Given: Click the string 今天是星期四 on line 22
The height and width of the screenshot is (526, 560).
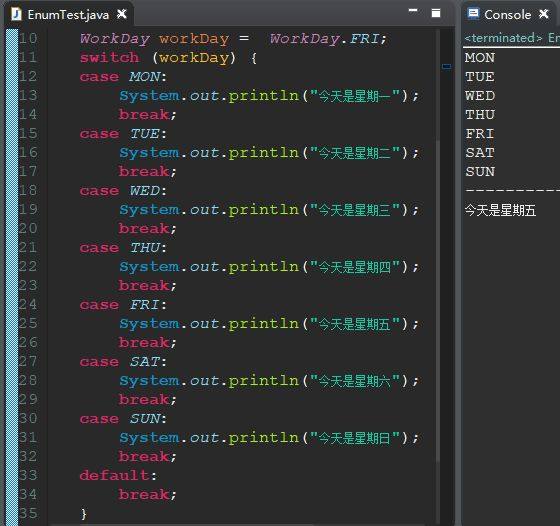Looking at the screenshot, I should click(x=355, y=267).
